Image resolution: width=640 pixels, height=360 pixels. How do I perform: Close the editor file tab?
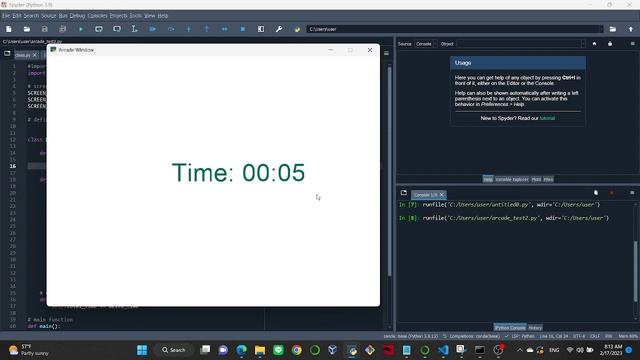(x=35, y=55)
